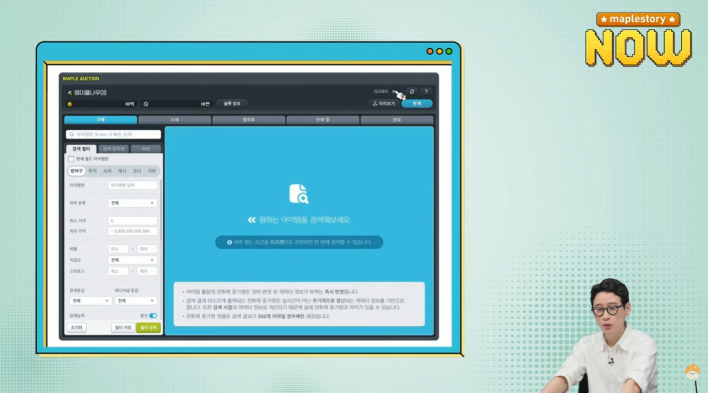Switch to the 판매 중 tab
The image size is (708, 393).
[x=323, y=120]
